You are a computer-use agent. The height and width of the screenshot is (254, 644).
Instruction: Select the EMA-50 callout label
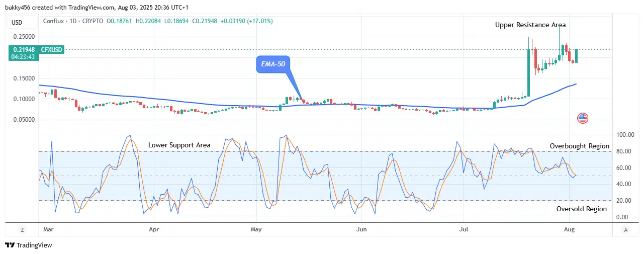[273, 64]
